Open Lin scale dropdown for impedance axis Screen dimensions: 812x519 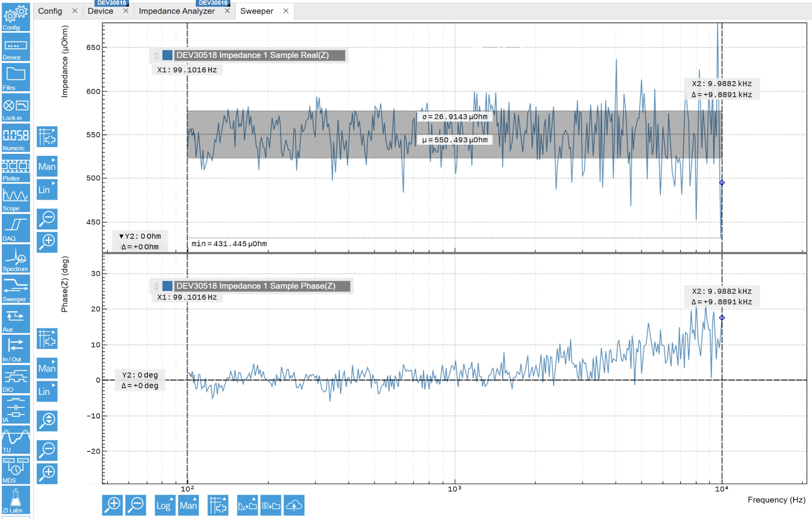click(47, 190)
